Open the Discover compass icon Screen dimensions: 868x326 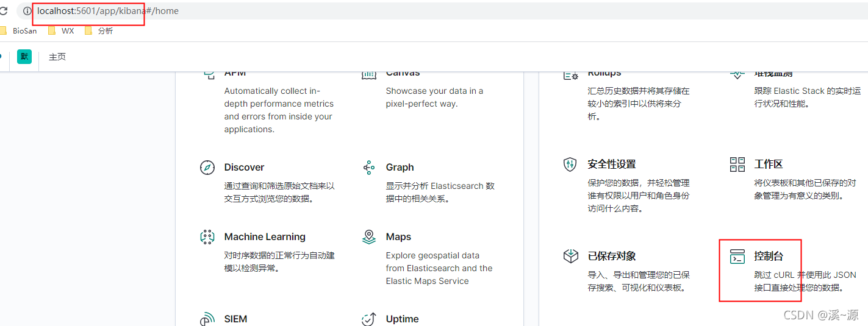click(x=207, y=168)
